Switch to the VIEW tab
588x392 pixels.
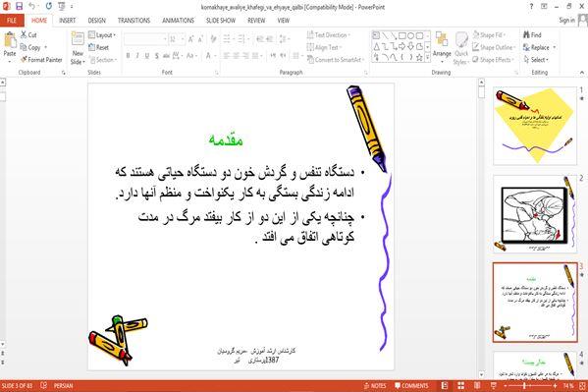(x=284, y=21)
